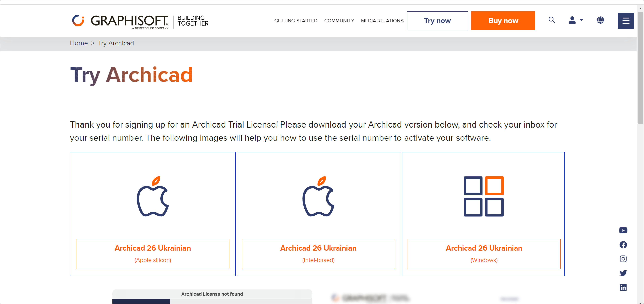The image size is (644, 304).
Task: Visit the LinkedIn social icon
Action: pyautogui.click(x=623, y=287)
